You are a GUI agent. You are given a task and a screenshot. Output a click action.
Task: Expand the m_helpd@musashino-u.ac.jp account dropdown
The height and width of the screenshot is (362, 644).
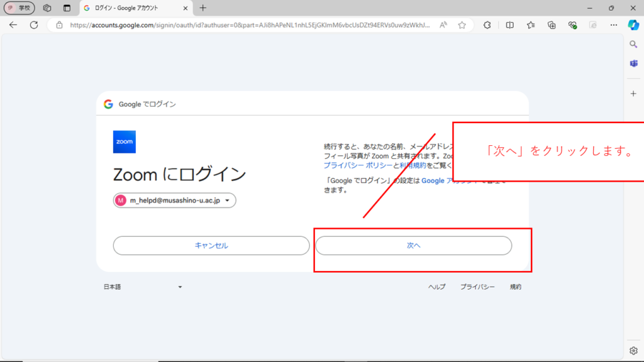pyautogui.click(x=175, y=200)
